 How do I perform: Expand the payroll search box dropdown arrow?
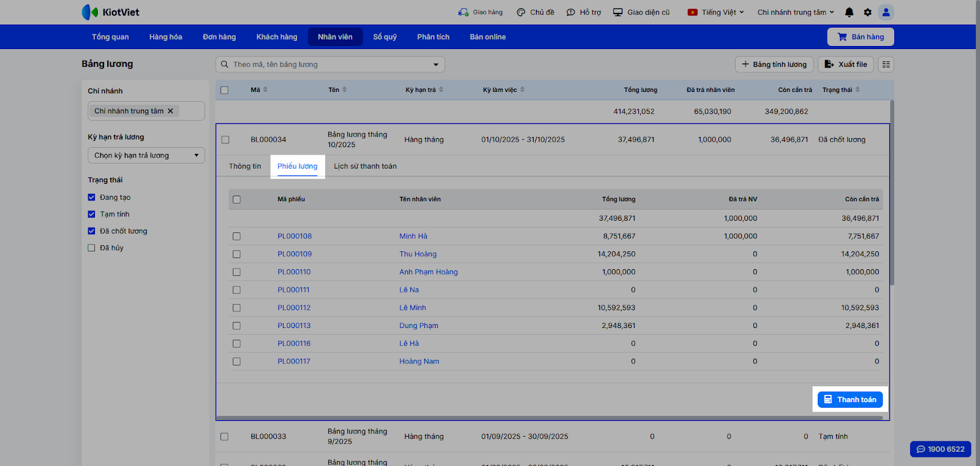(435, 64)
